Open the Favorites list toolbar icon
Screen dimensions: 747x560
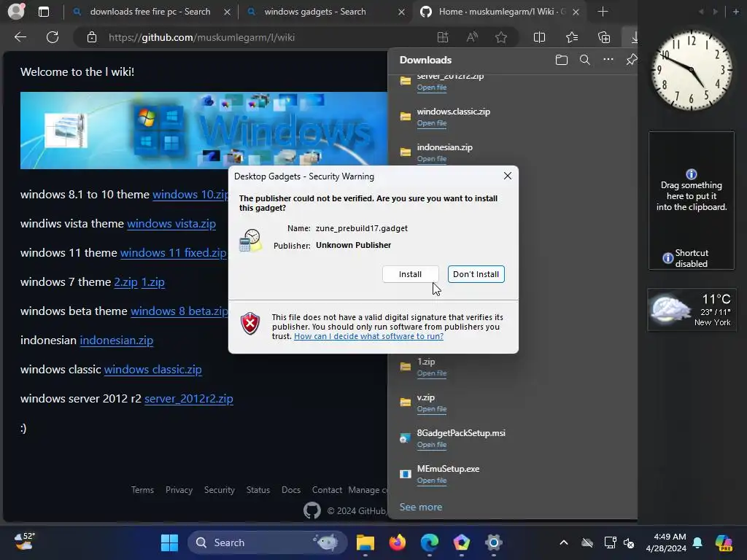point(572,37)
